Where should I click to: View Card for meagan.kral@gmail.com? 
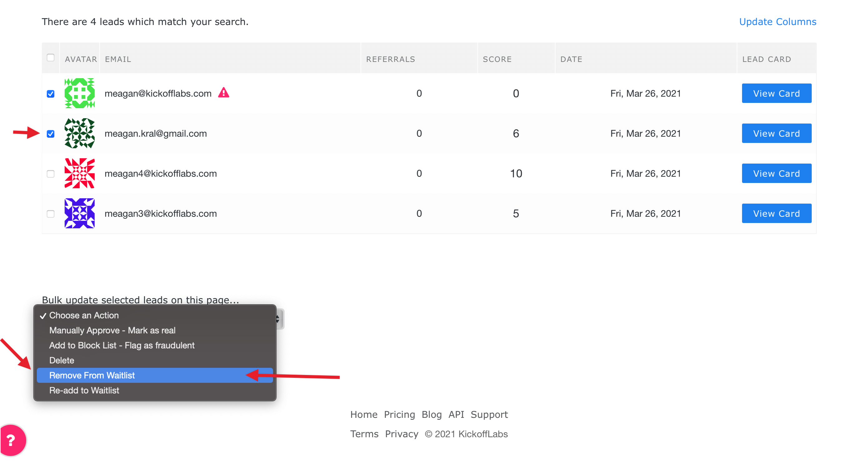776,133
